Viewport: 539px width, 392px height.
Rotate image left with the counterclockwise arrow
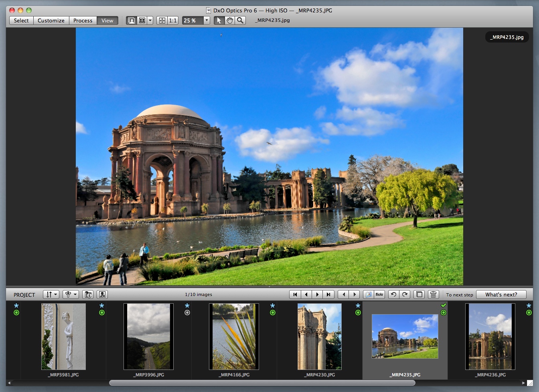393,295
